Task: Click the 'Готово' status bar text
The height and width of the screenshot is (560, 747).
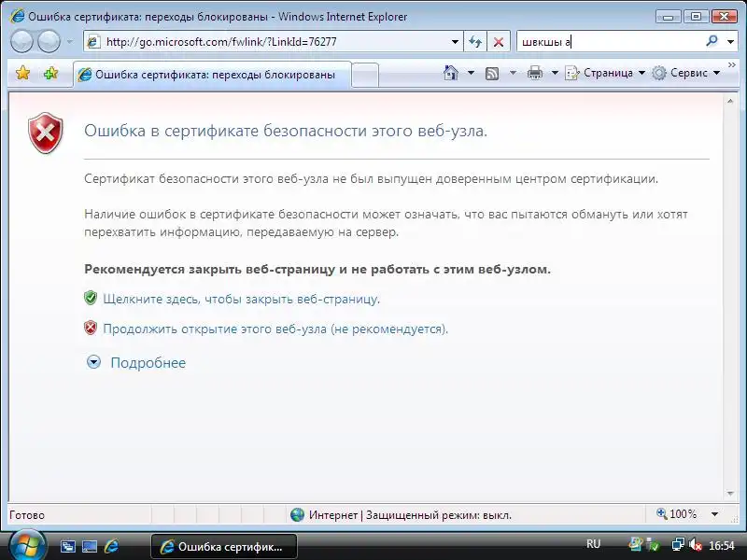Action: (x=27, y=515)
